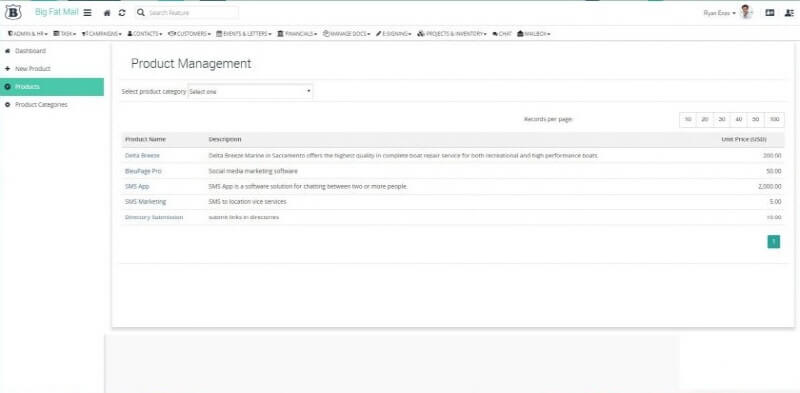Image resolution: width=800 pixels, height=393 pixels.
Task: Expand the Manage Docs dropdown menu
Action: pos(346,34)
